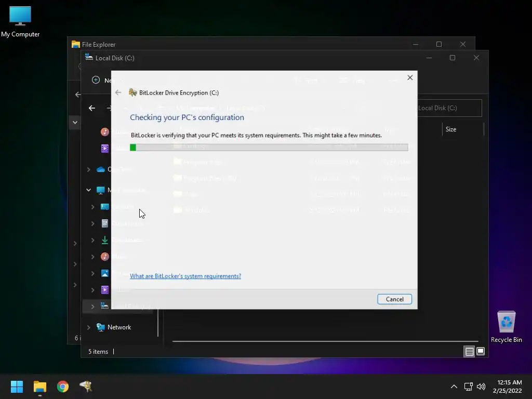Switch to details view in status bar

(x=469, y=352)
